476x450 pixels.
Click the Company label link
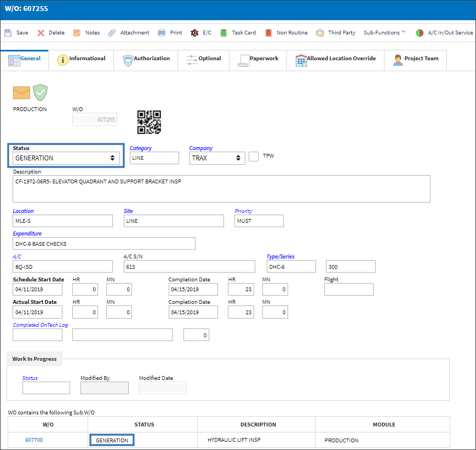click(201, 148)
